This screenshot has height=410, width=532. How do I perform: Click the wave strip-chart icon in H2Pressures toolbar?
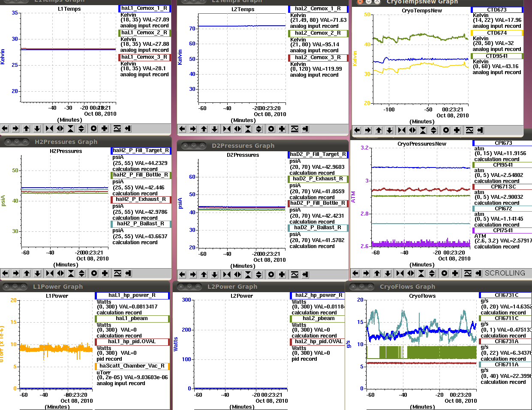click(x=117, y=273)
